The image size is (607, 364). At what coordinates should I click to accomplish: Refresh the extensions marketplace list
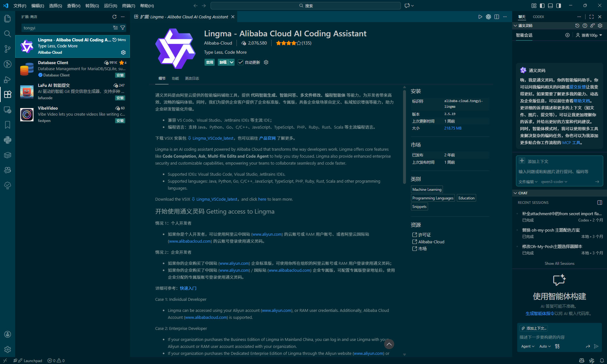114,17
